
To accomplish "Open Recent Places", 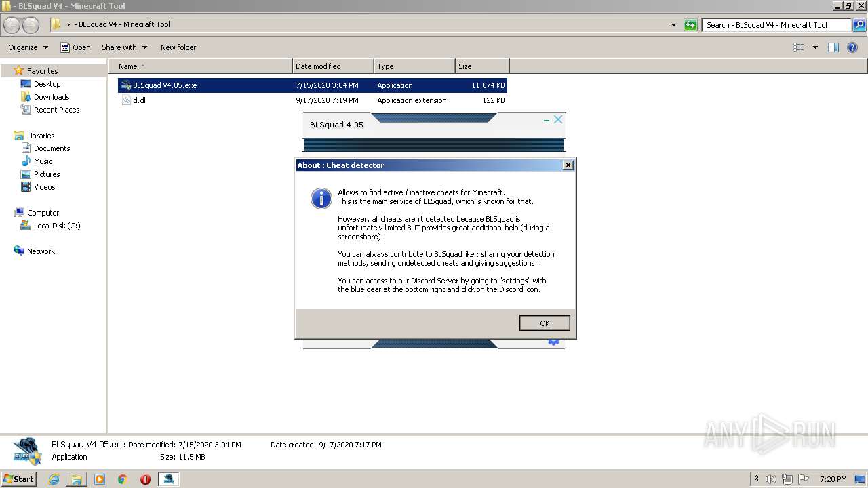I will coord(56,110).
